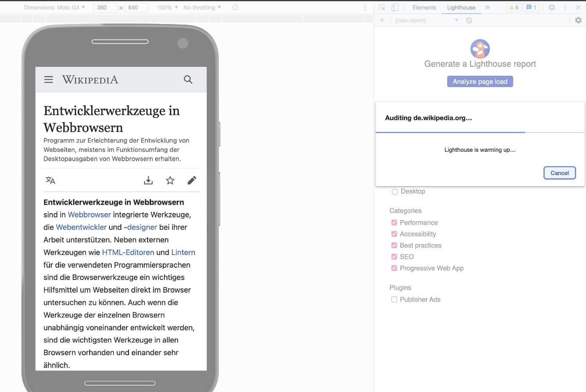Toggle the device toolbar icon
The height and width of the screenshot is (392, 586).
[x=394, y=8]
